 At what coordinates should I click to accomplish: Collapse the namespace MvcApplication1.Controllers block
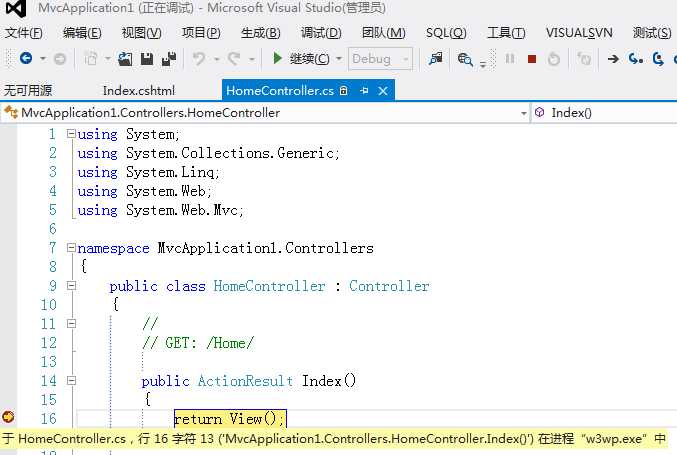(71, 248)
